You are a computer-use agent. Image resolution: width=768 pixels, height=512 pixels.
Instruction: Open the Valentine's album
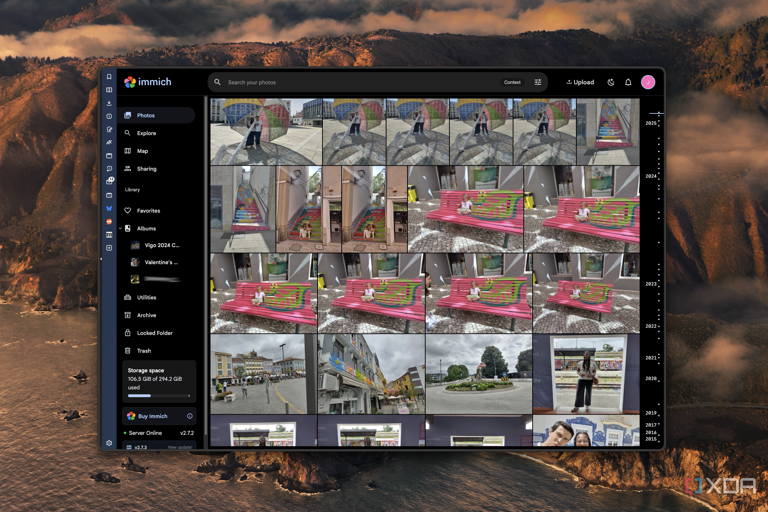pyautogui.click(x=157, y=262)
